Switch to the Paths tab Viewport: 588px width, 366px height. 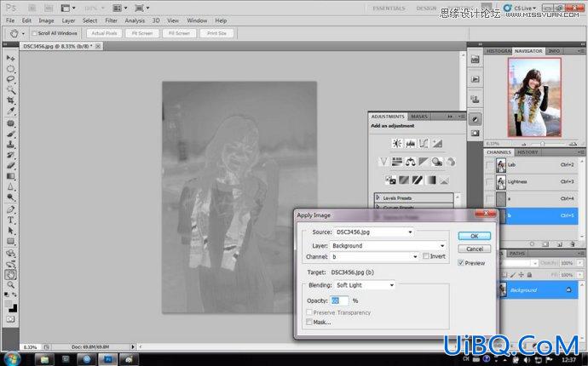(x=517, y=254)
